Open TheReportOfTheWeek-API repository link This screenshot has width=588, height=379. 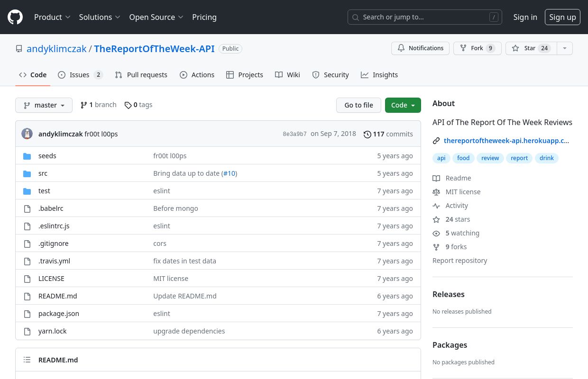click(154, 49)
